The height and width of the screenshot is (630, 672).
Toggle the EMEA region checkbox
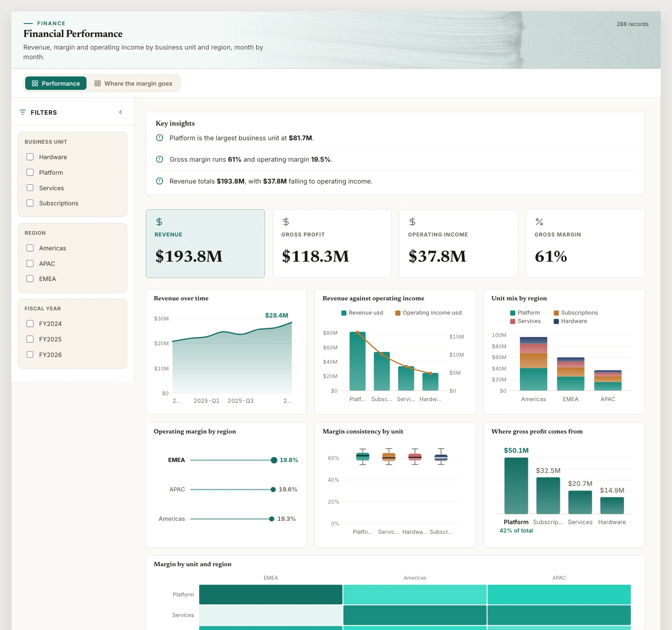(30, 278)
